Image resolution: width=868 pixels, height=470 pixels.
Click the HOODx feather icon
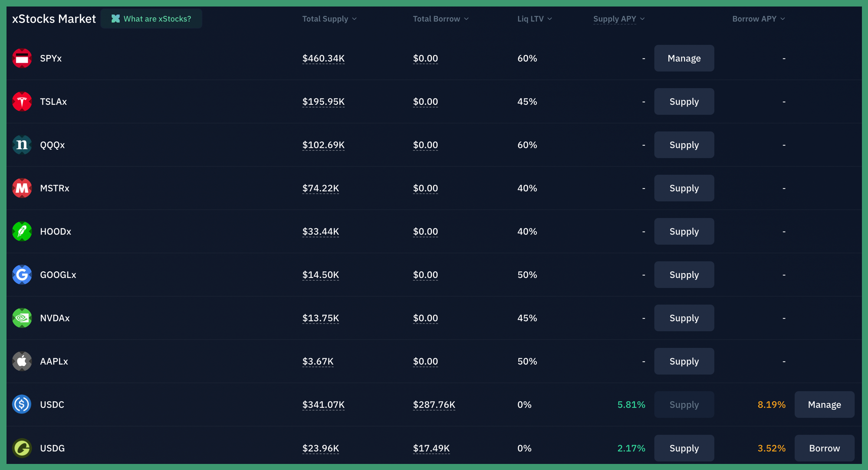(22, 232)
